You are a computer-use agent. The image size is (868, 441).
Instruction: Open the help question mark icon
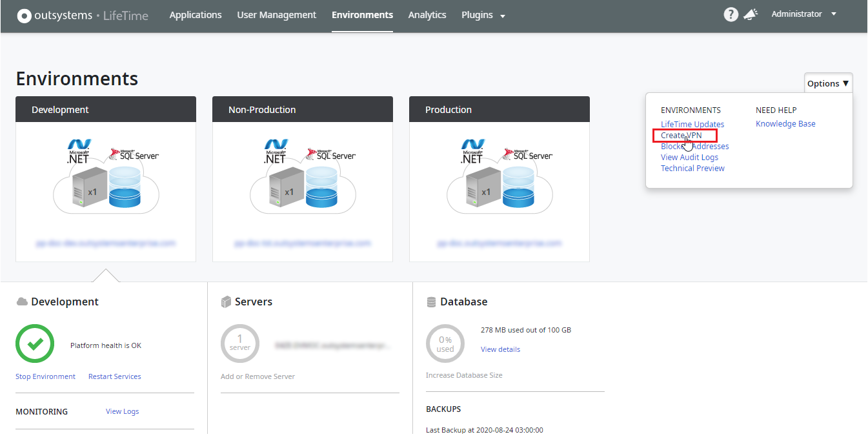click(731, 14)
